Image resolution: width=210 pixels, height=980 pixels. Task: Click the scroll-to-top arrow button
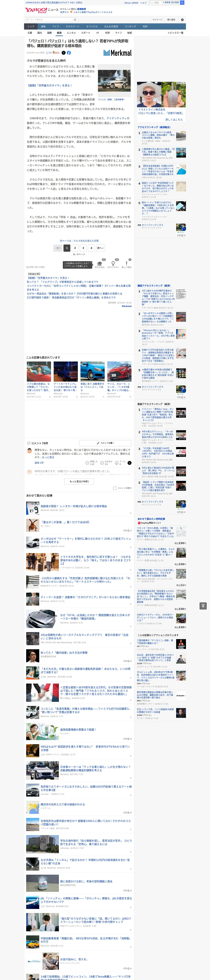coord(203,606)
